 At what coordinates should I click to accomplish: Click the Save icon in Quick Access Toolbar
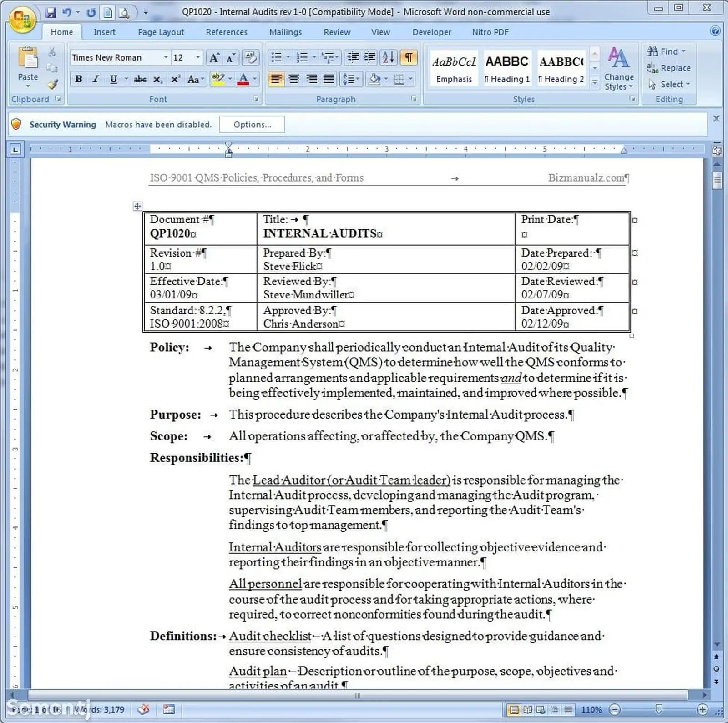[51, 13]
